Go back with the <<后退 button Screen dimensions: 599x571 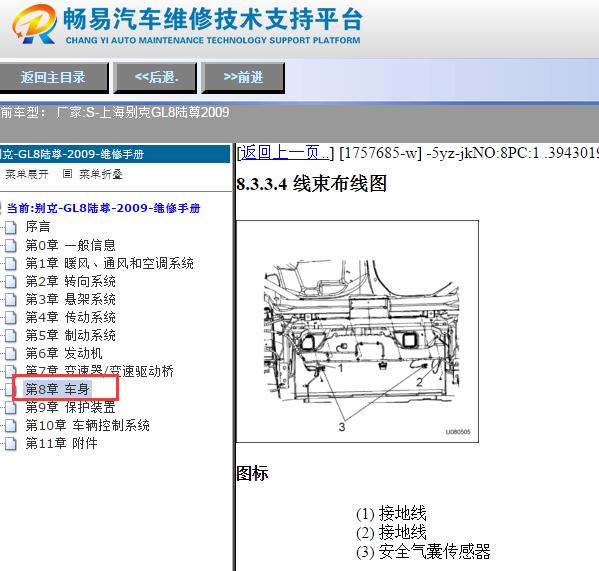pos(155,78)
